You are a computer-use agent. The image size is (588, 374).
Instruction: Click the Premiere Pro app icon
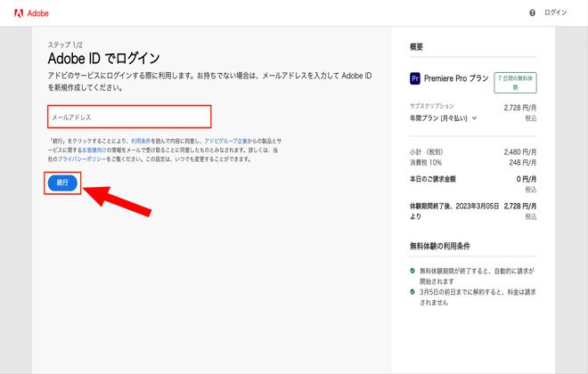[415, 78]
